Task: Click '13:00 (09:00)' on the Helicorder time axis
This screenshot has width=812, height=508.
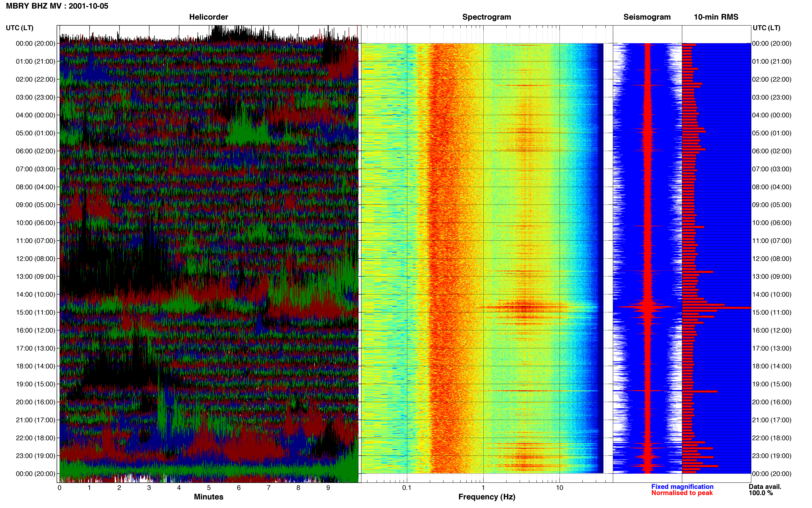Action: [x=36, y=277]
